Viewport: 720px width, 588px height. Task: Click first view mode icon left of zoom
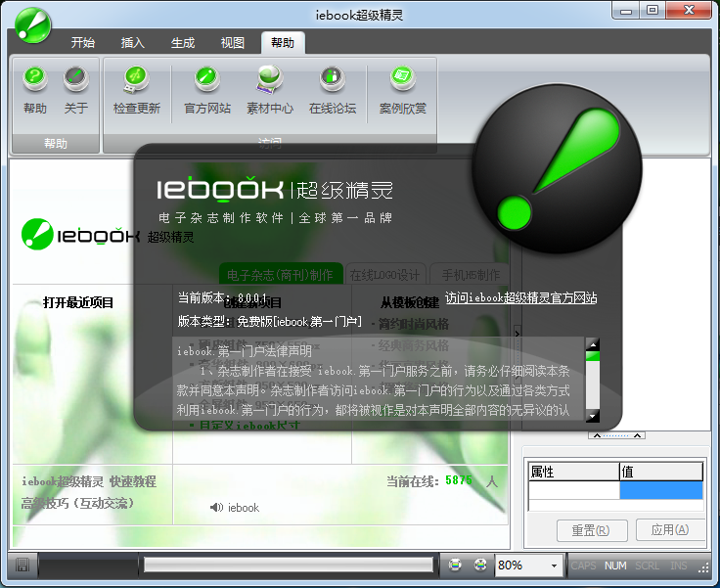(x=455, y=565)
